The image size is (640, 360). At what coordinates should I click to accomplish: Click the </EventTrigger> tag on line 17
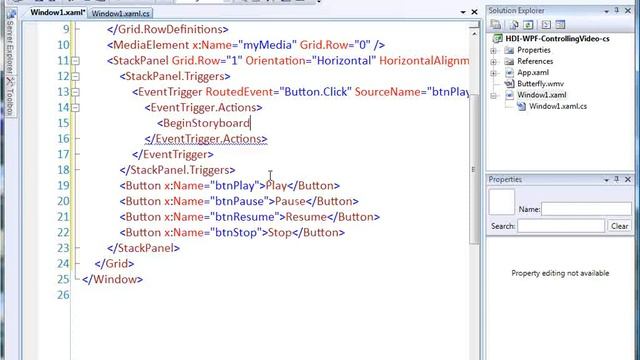click(x=173, y=154)
